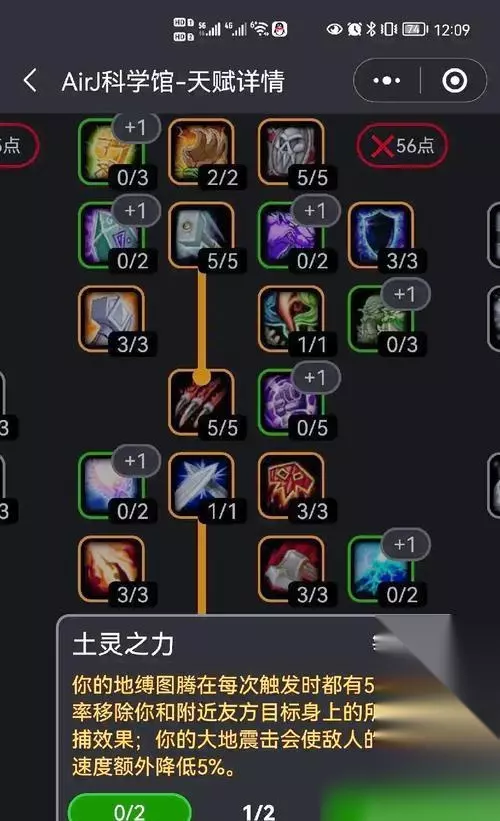Image resolution: width=500 pixels, height=821 pixels.
Task: Select the blue sword burst talent 1/1
Action: [x=202, y=486]
